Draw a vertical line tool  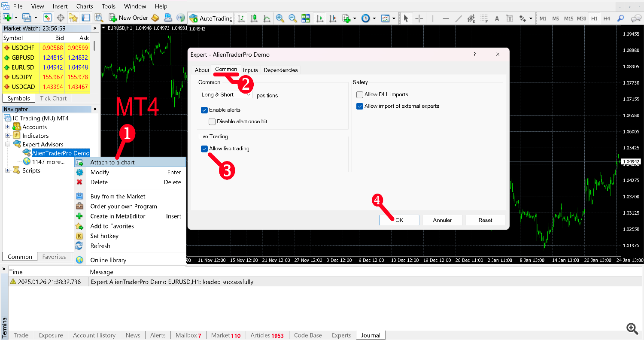click(x=433, y=18)
